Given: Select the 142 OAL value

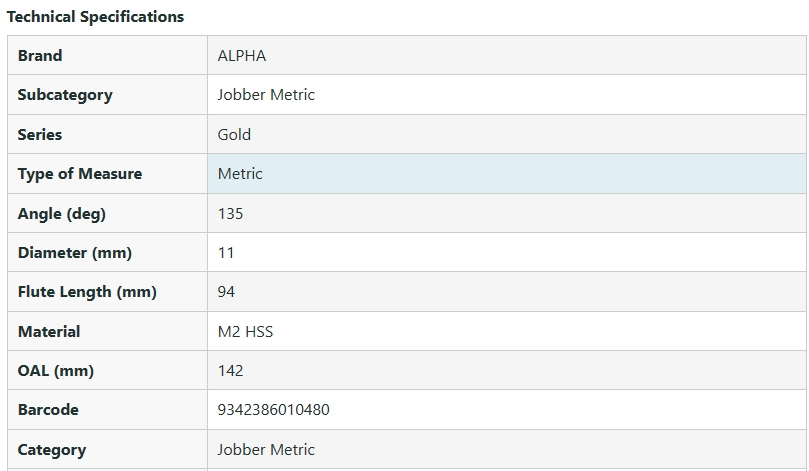Looking at the screenshot, I should [230, 371].
